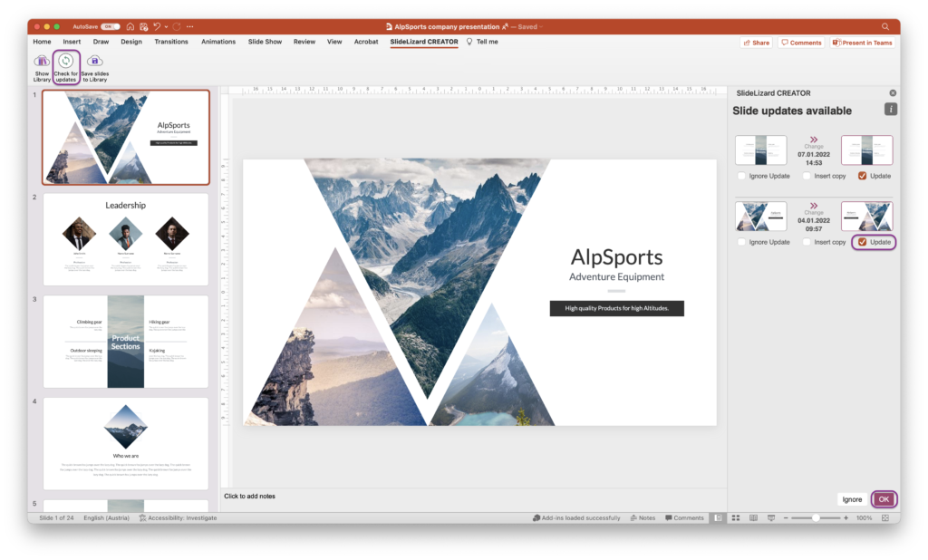Switch to the Design tab
This screenshot has width=928, height=560.
click(131, 42)
